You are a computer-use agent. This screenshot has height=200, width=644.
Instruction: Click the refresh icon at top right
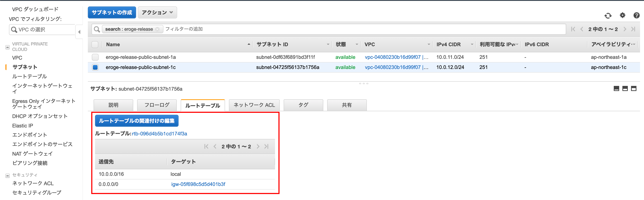point(608,16)
